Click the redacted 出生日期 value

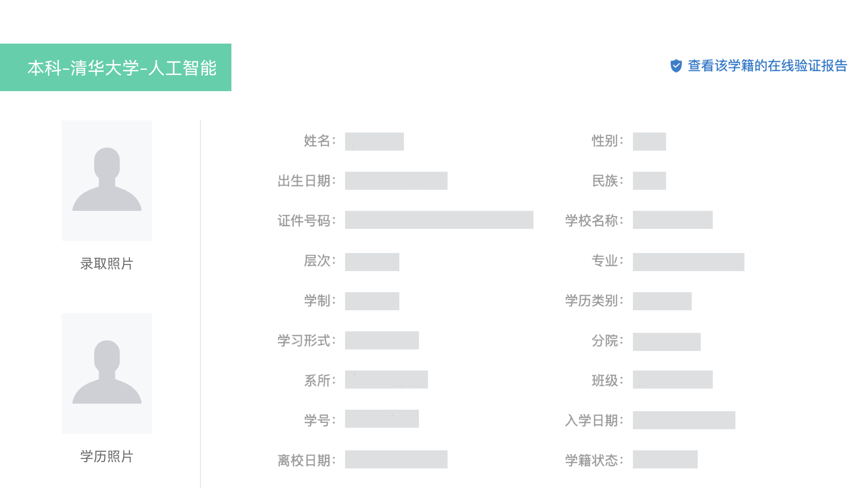point(396,181)
